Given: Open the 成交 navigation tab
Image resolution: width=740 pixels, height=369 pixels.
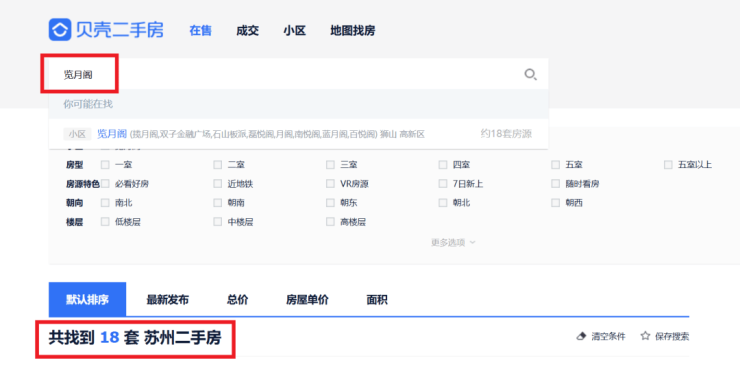Looking at the screenshot, I should point(248,31).
